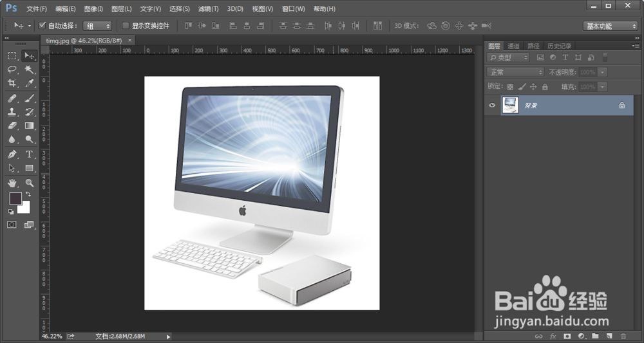Select the History Brush tool
Screen dimensions: 644x343
click(29, 111)
